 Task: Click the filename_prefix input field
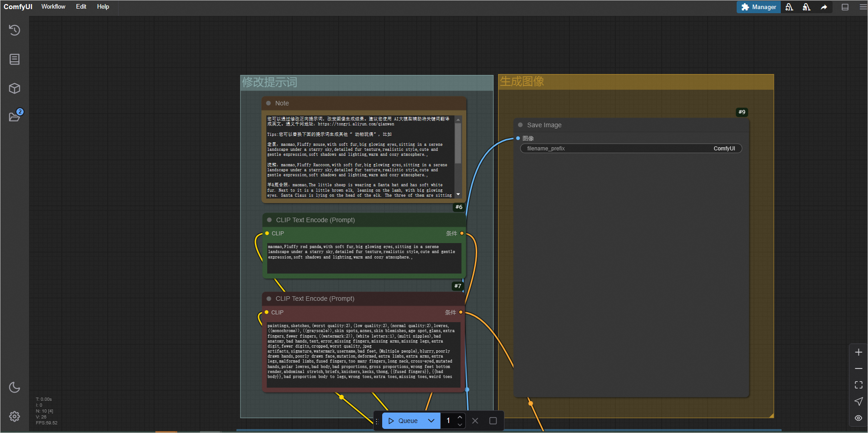coord(631,149)
